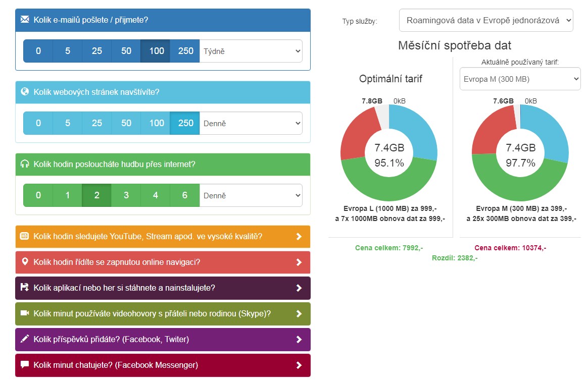Open the e-mail question panel header
Image resolution: width=588 pixels, height=384 pixels.
click(x=163, y=20)
